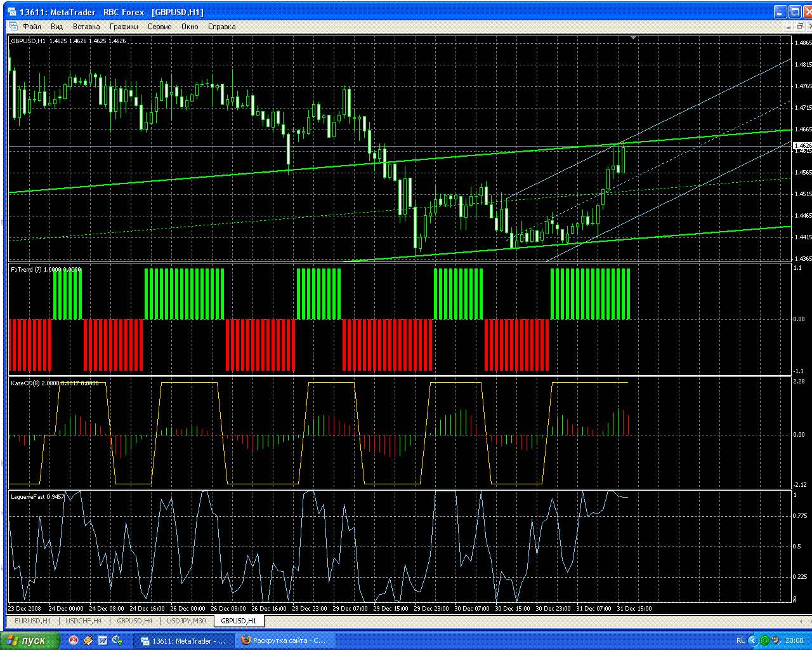Switch to the EURUSD,H1 chart tab
The image size is (812, 650).
pyautogui.click(x=32, y=621)
